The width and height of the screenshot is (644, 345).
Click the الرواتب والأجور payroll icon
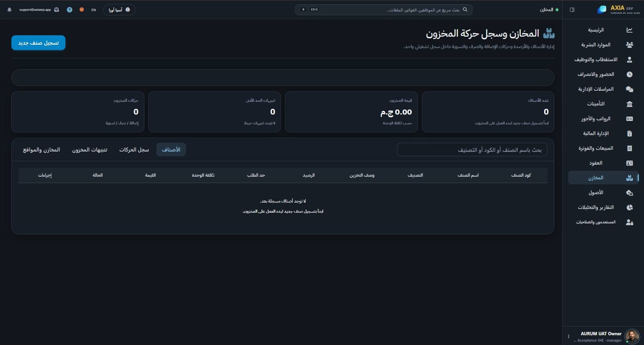(630, 118)
